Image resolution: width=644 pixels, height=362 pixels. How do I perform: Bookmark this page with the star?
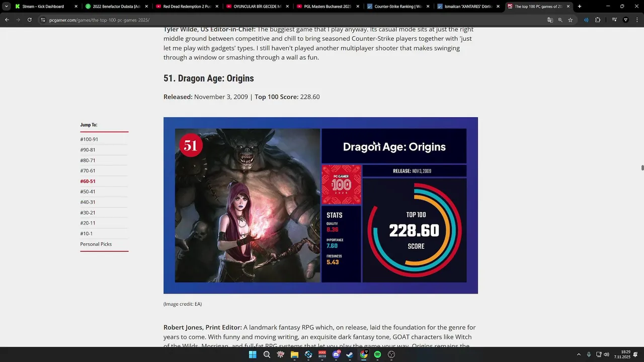tap(571, 20)
